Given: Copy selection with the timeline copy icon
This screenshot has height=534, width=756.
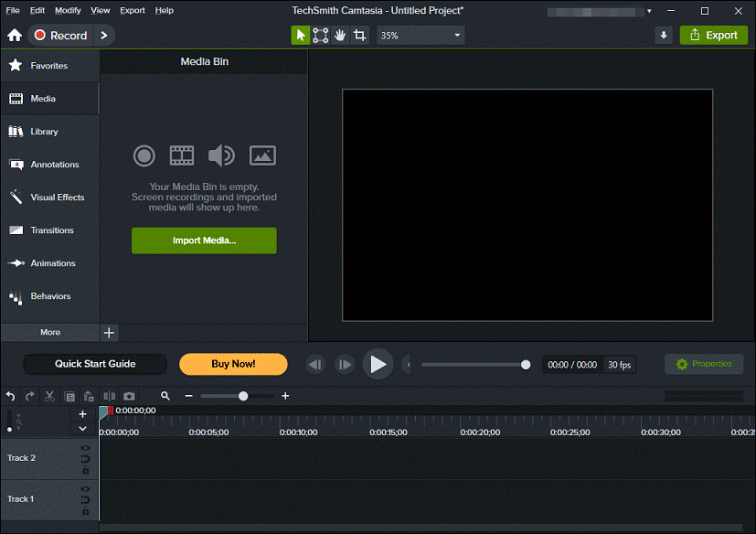Looking at the screenshot, I should [x=69, y=397].
